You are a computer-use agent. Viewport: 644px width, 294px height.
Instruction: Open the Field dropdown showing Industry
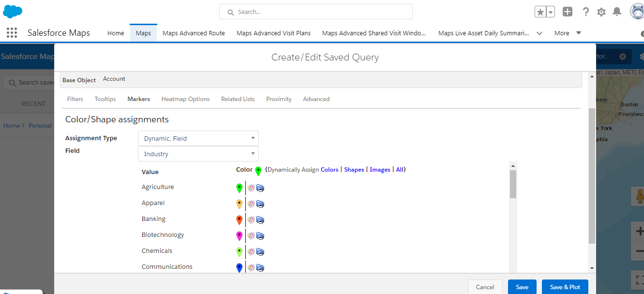(198, 154)
